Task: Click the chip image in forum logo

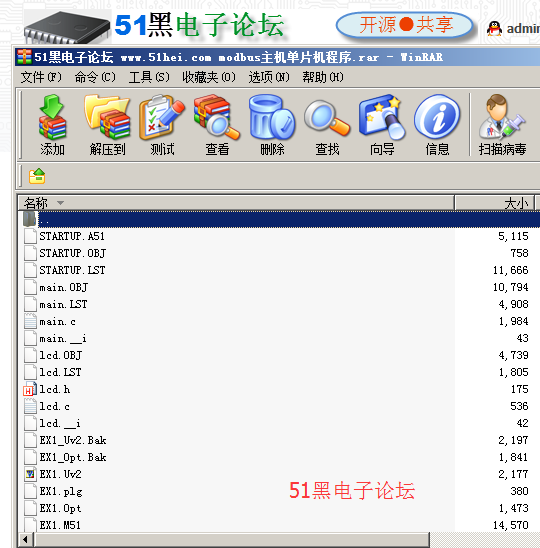Action: [x=66, y=27]
